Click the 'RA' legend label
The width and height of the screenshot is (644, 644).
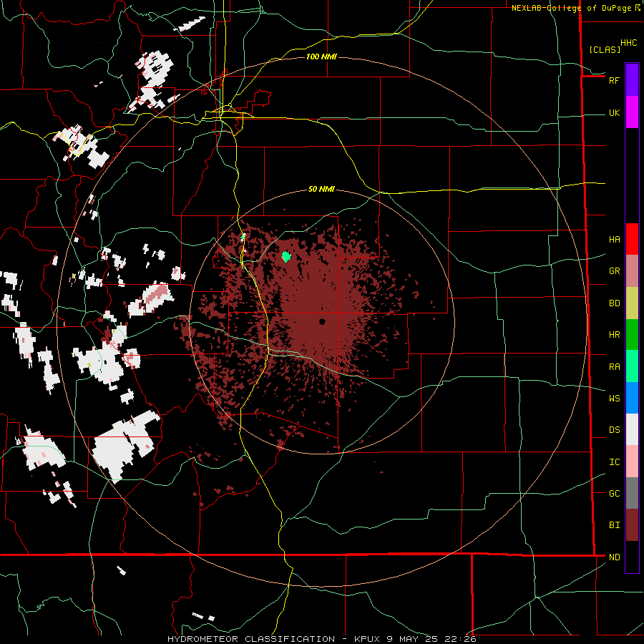[x=615, y=367]
